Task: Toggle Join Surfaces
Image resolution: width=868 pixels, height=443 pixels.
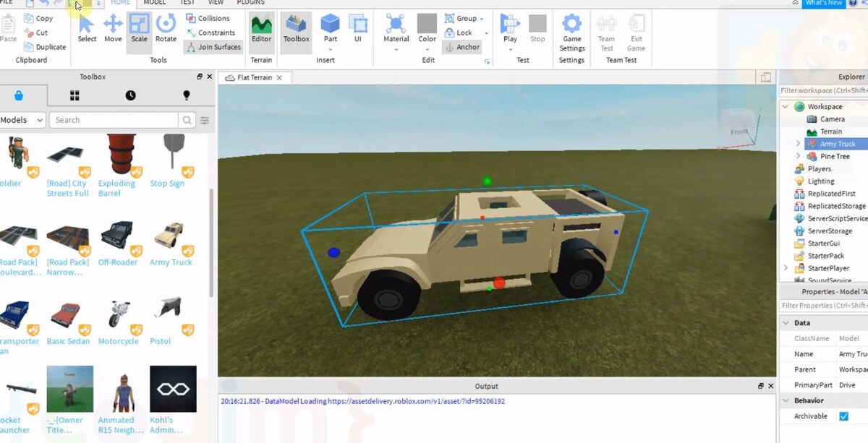Action: pos(213,47)
